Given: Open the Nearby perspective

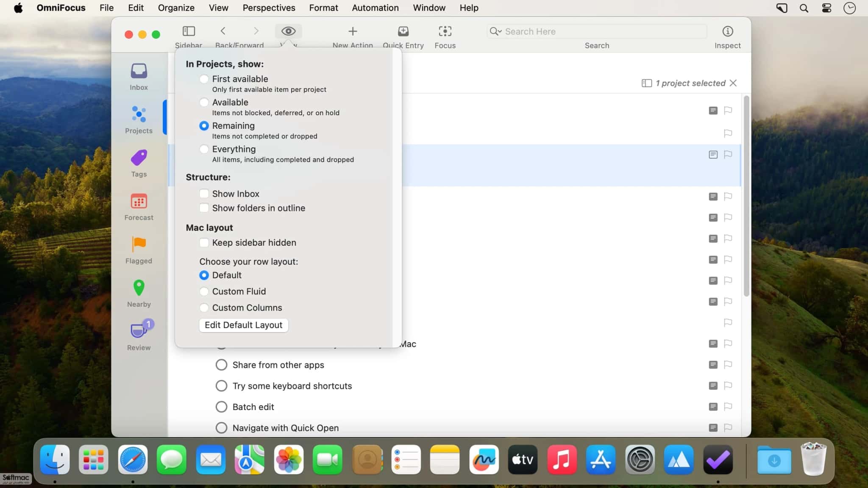Looking at the screenshot, I should (139, 294).
